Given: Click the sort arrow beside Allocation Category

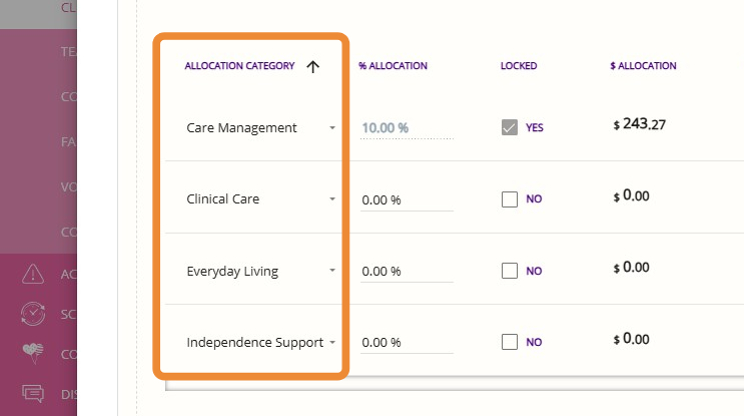Looking at the screenshot, I should (x=313, y=67).
